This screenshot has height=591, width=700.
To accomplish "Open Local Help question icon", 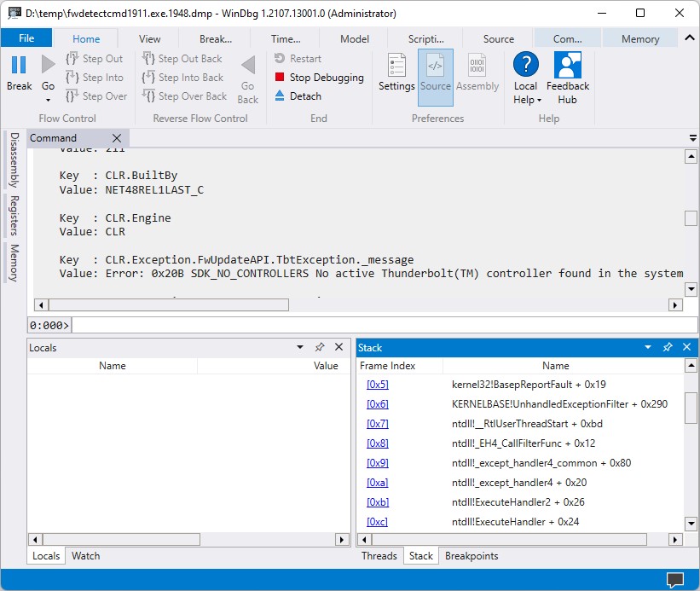I will click(526, 64).
